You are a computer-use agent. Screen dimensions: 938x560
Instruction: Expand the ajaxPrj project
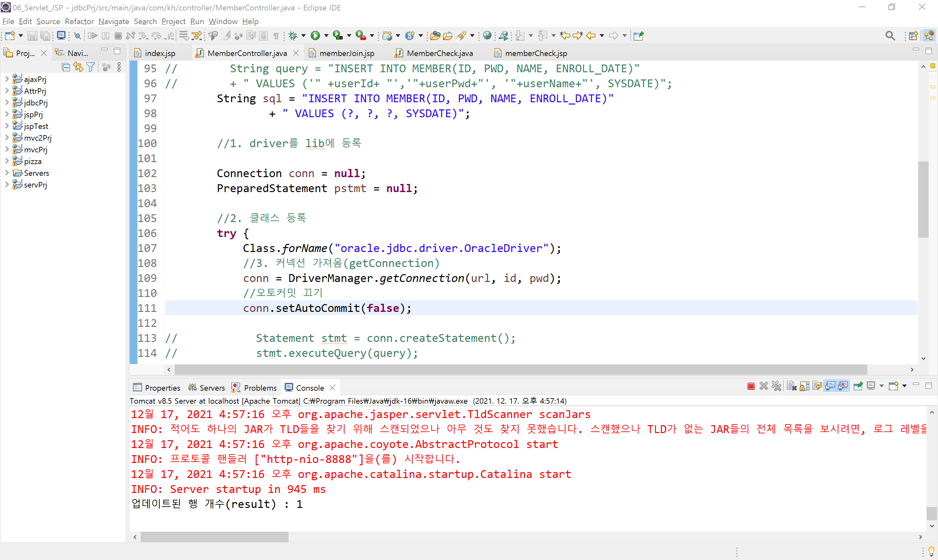click(x=7, y=79)
